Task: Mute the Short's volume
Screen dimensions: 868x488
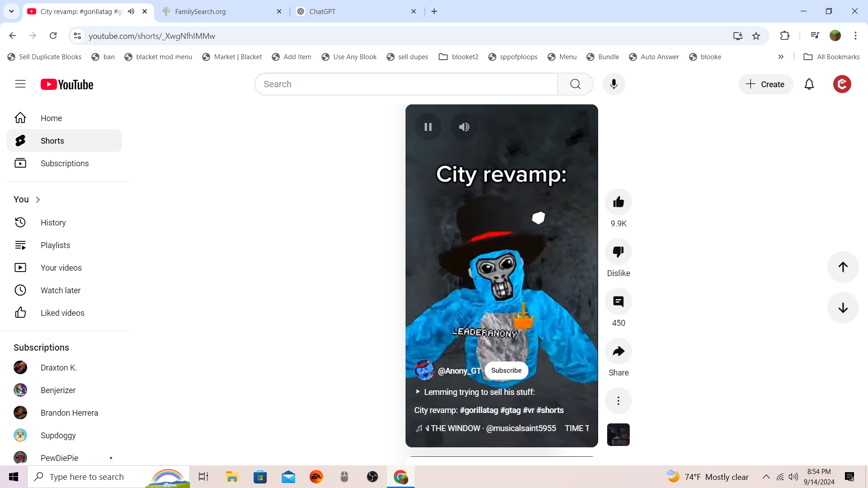Action: [x=464, y=127]
